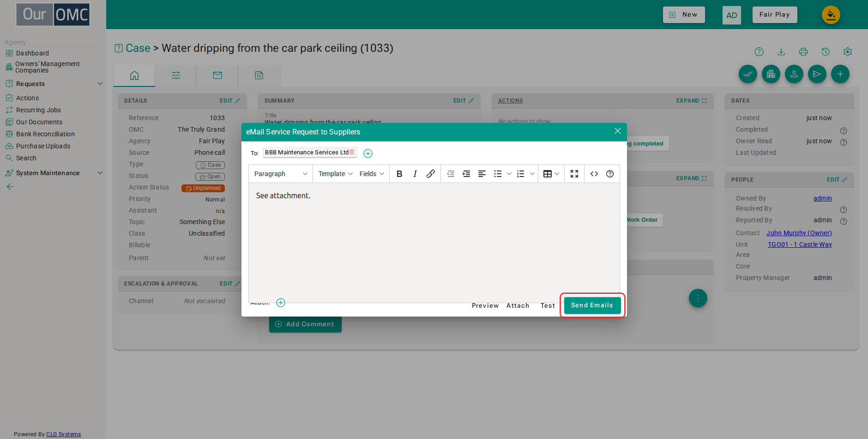The width and height of the screenshot is (868, 439).
Task: Expand bullet list style options arrow
Action: [x=509, y=174]
